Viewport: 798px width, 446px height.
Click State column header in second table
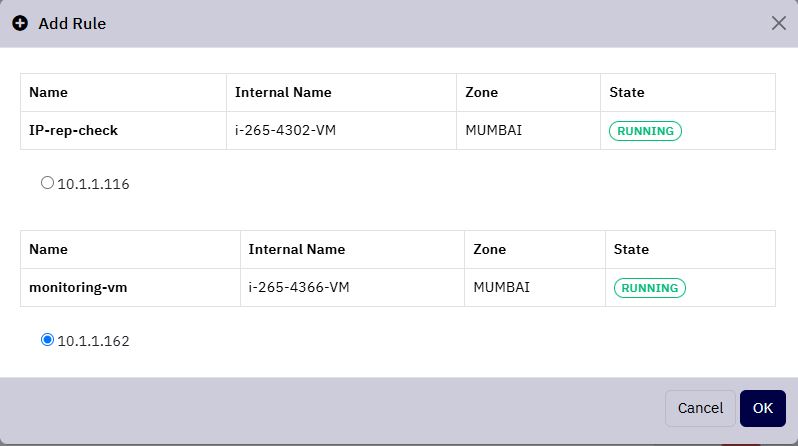pos(631,249)
